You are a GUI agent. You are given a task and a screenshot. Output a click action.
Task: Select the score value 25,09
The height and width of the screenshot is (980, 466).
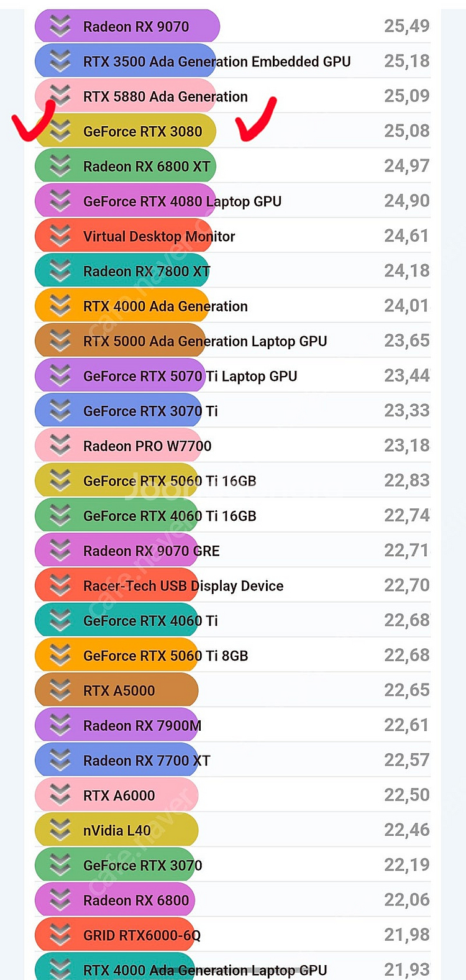[x=407, y=96]
